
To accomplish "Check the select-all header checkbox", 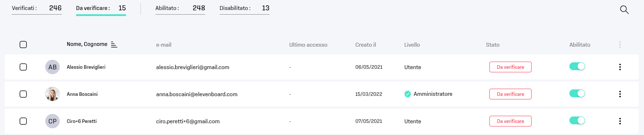I will (23, 45).
